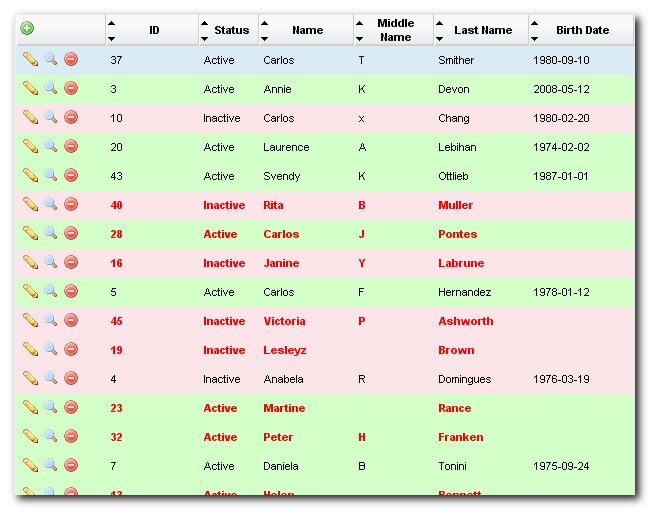This screenshot has height=509, width=649.
Task: View Laurence Lebihan record with magnifier
Action: pyautogui.click(x=50, y=146)
